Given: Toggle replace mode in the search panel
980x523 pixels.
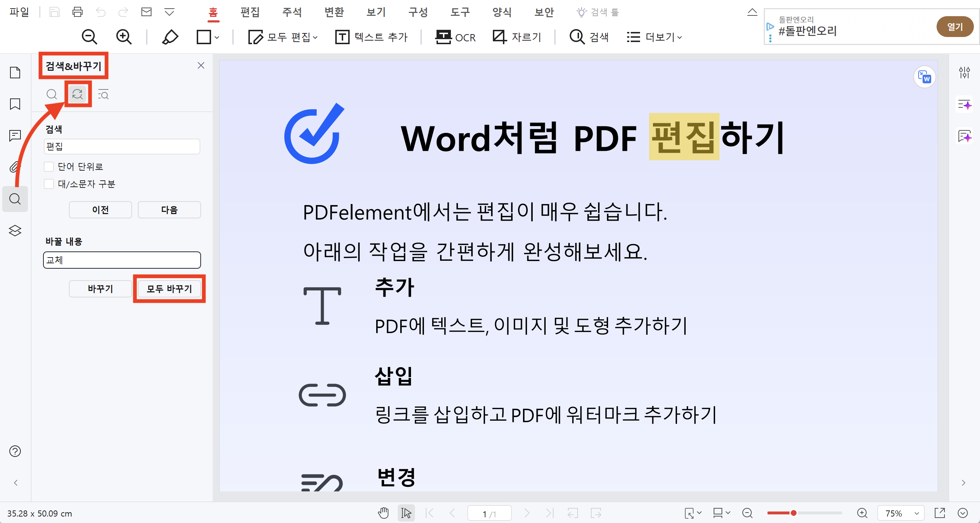Looking at the screenshot, I should pyautogui.click(x=78, y=94).
